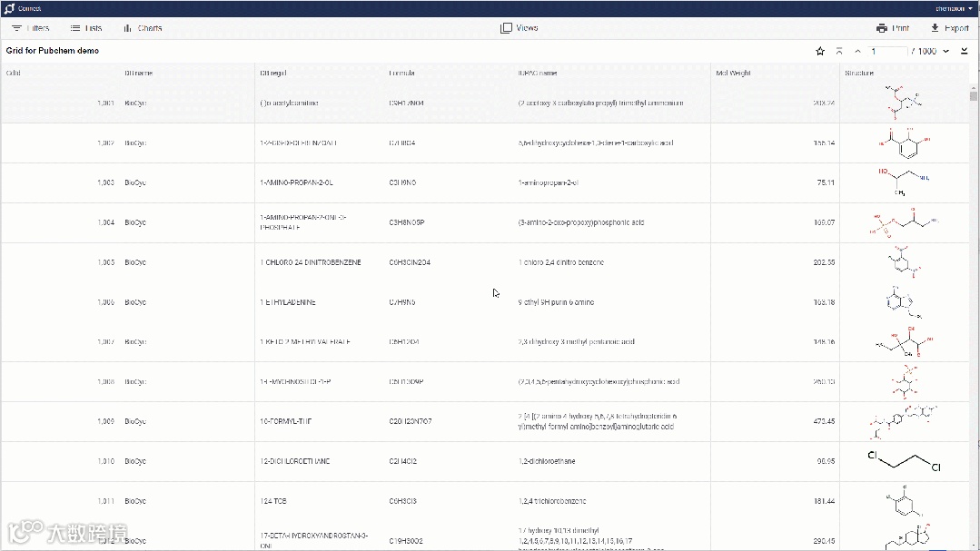980x551 pixels.
Task: Select IUPAC cell (3-amino-2-oxo-propoxy)phosphonic acid
Action: point(580,222)
